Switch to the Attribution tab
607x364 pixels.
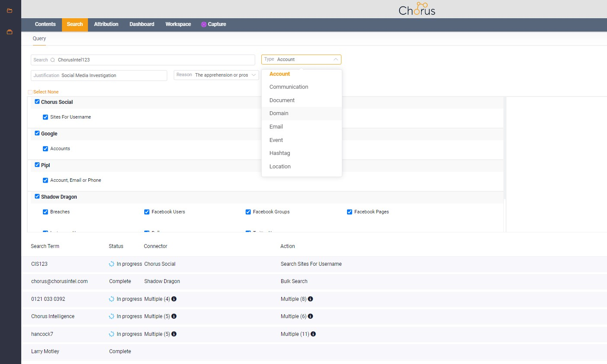tap(106, 25)
